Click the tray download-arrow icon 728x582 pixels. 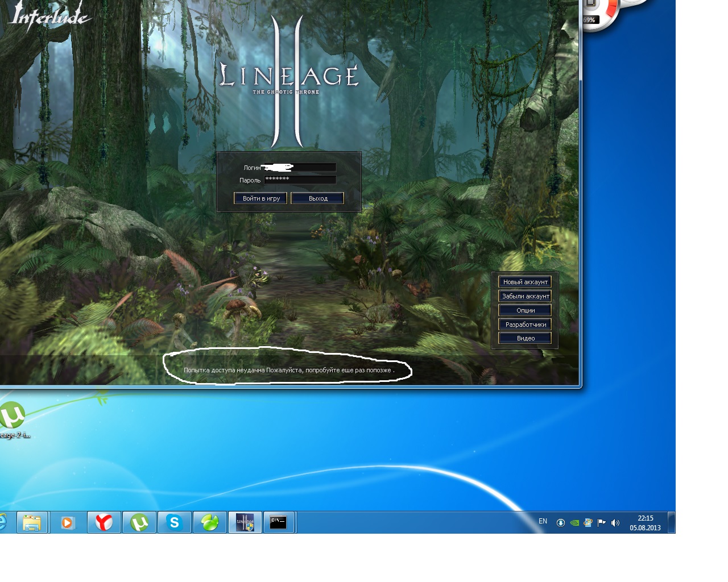[561, 523]
